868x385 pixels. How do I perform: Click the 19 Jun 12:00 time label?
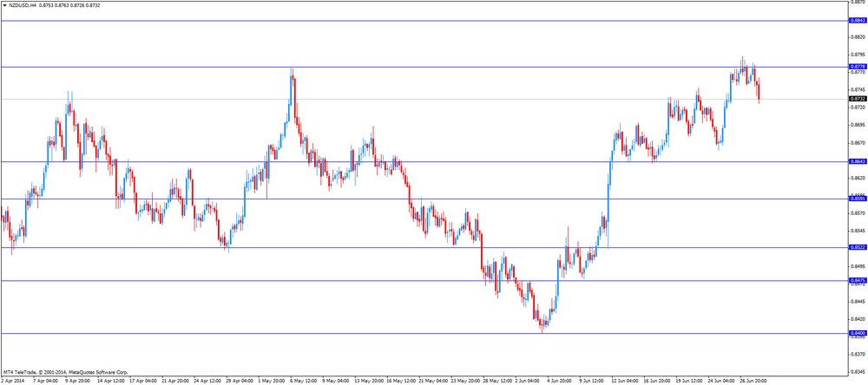(x=688, y=381)
